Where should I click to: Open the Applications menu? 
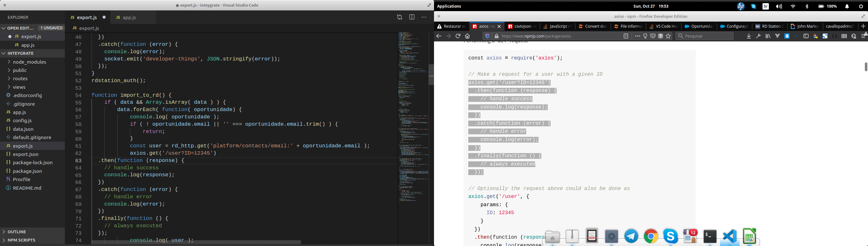coord(449,6)
